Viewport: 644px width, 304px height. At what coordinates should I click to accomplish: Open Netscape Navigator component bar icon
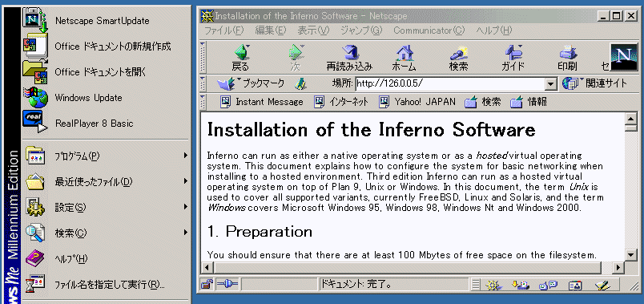click(493, 285)
